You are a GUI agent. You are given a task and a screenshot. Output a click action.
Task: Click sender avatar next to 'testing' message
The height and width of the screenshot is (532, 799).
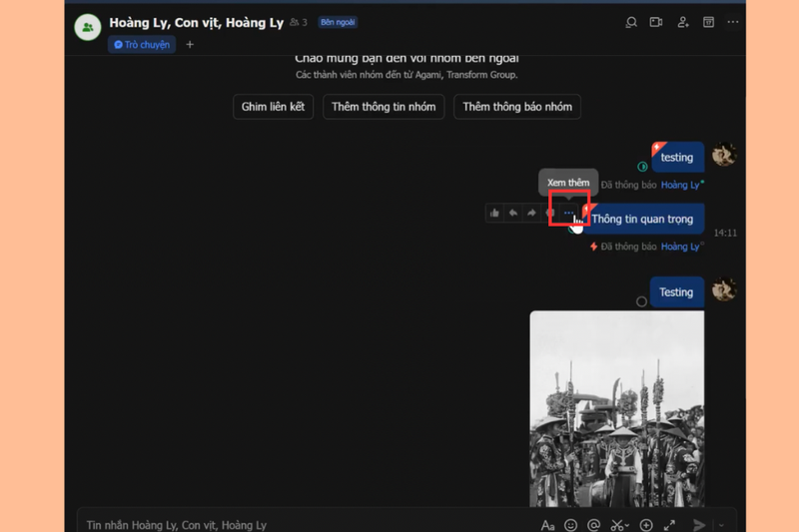(x=724, y=155)
